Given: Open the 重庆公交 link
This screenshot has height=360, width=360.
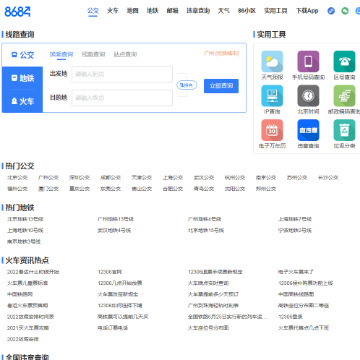Looking at the screenshot, I should (79, 189).
